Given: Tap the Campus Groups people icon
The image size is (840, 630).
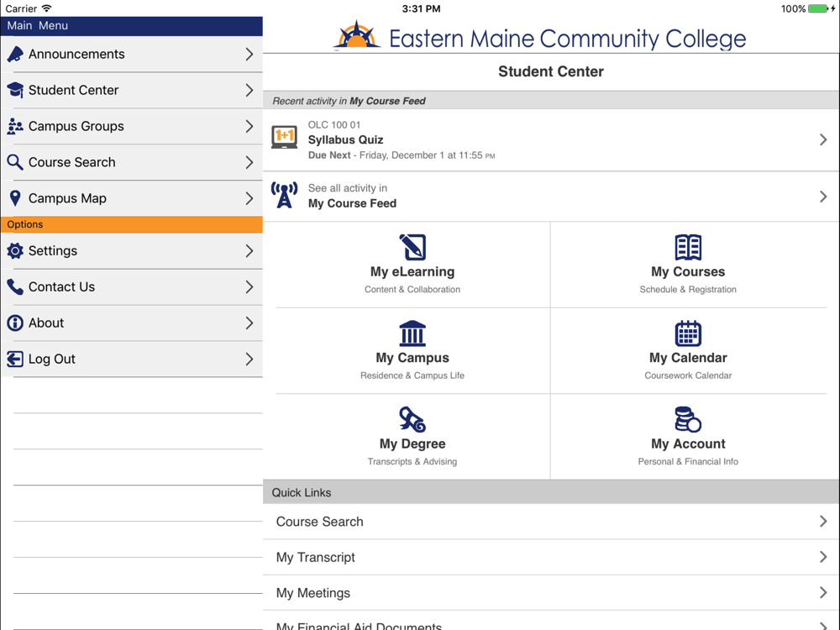Looking at the screenshot, I should click(15, 126).
